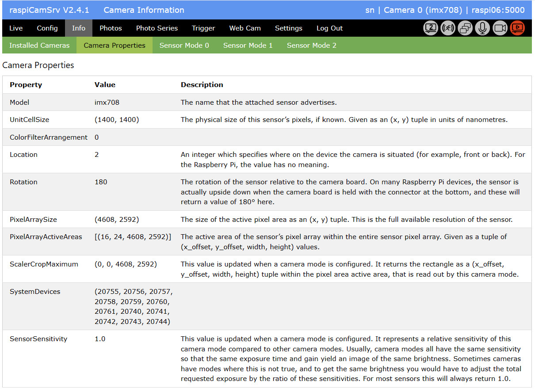Switch to the Installed Cameras tab
This screenshot has height=392, width=535.
(39, 46)
